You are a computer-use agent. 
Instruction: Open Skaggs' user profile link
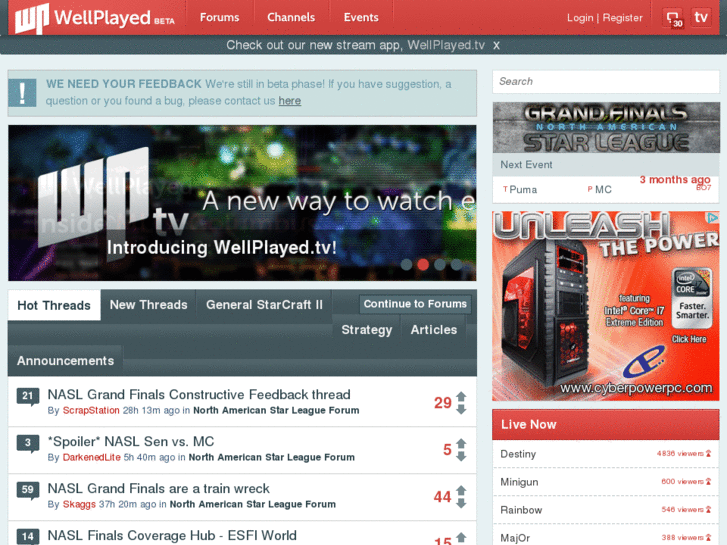point(79,504)
